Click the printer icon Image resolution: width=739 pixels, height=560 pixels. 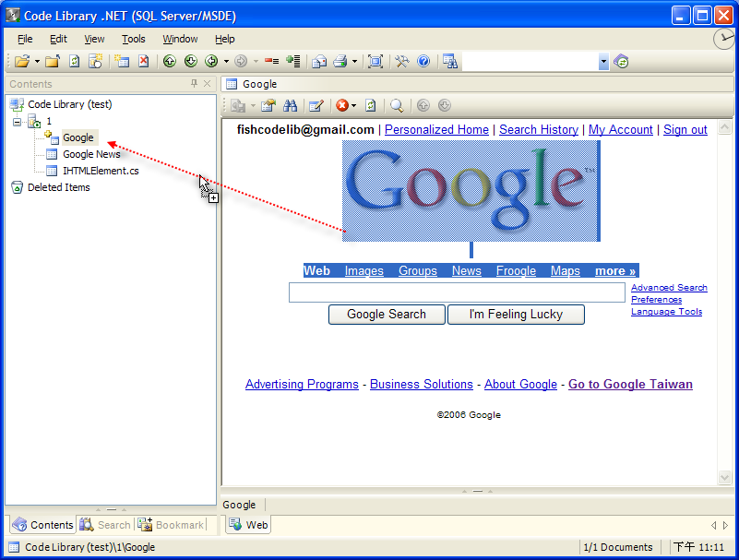(340, 61)
